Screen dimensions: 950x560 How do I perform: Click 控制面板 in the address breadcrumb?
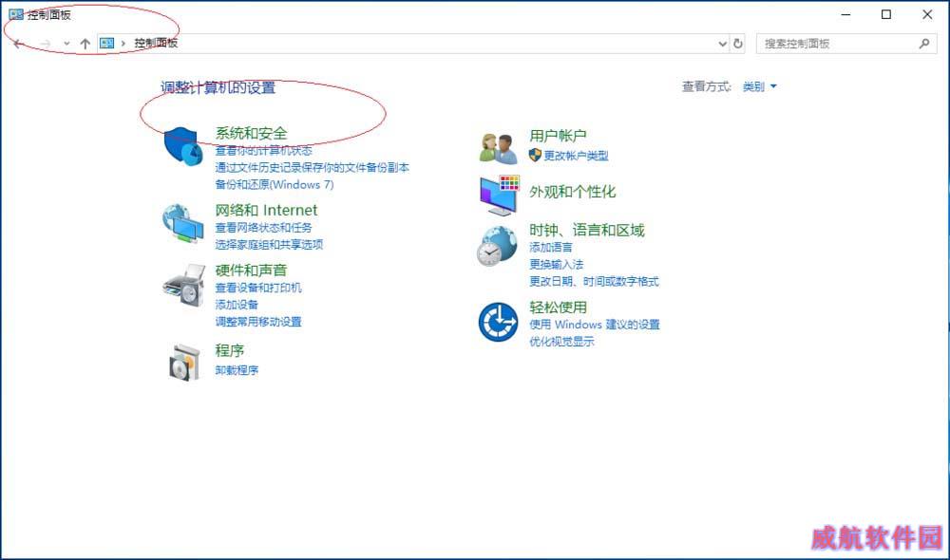point(156,43)
